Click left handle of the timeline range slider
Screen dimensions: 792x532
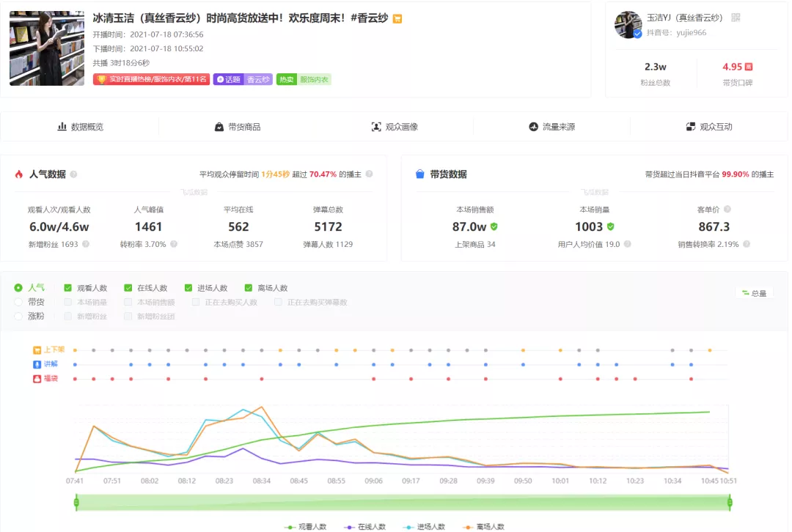click(76, 502)
